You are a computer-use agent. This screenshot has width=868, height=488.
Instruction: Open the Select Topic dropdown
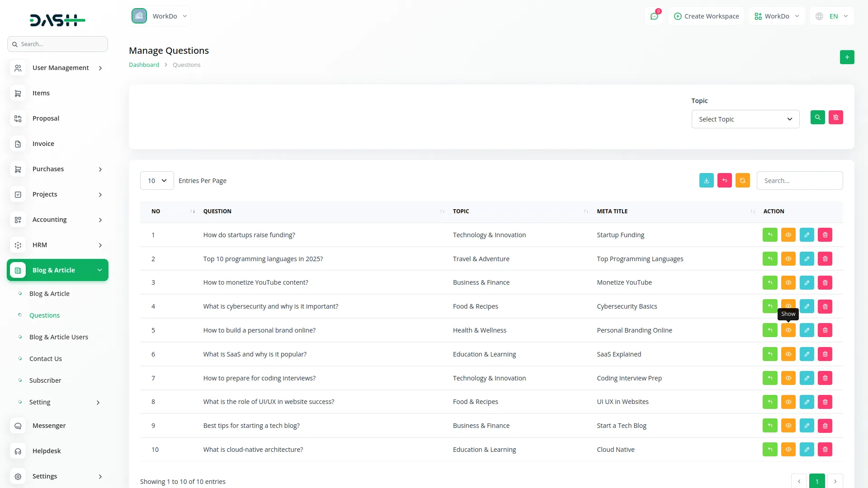click(745, 119)
